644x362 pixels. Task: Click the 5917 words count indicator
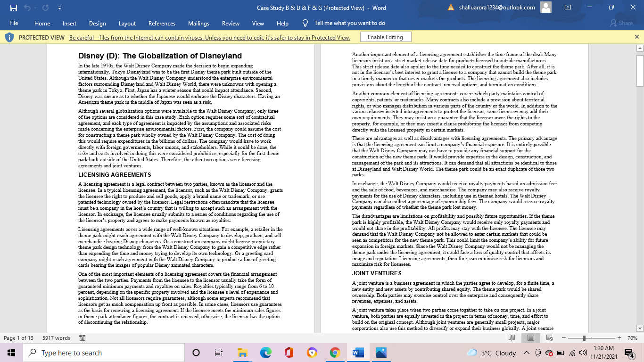56,338
